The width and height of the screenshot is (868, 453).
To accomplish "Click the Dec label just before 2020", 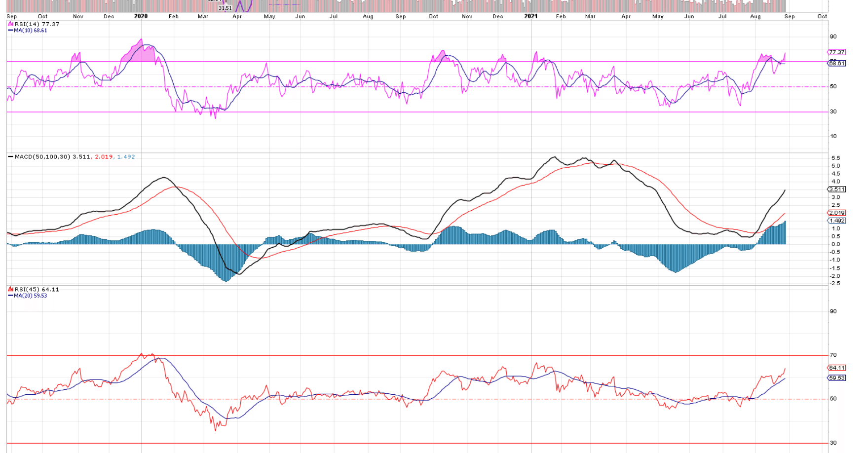I will [x=109, y=16].
